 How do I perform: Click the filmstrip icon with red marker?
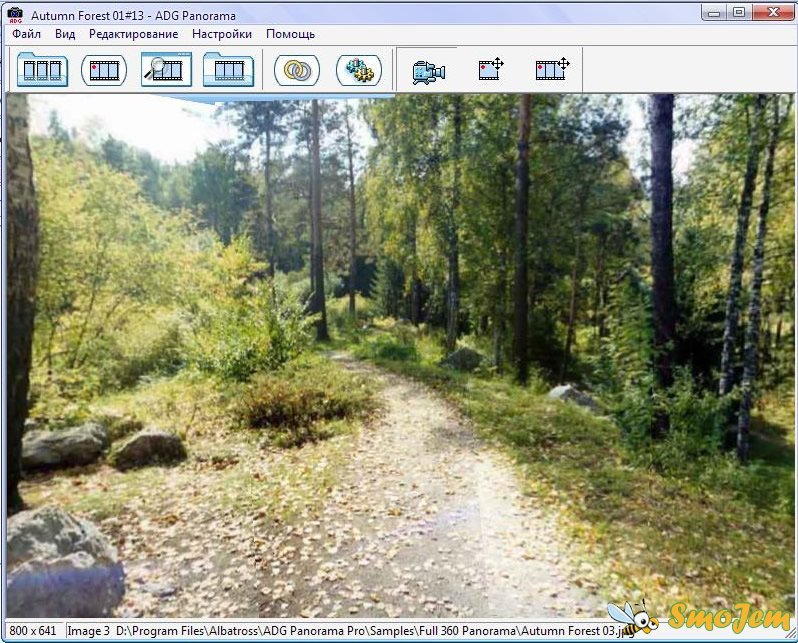tap(104, 70)
